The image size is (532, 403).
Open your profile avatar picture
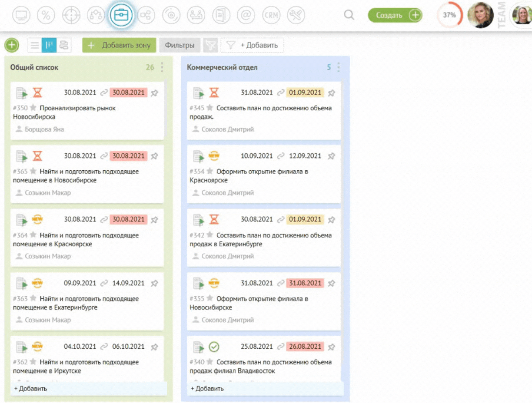tap(480, 15)
